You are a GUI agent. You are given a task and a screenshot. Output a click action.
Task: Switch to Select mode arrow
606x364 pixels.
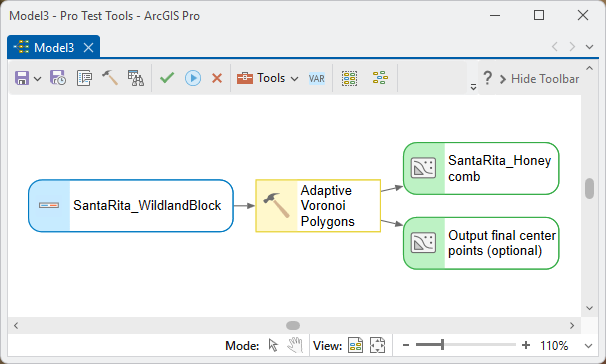click(x=273, y=345)
